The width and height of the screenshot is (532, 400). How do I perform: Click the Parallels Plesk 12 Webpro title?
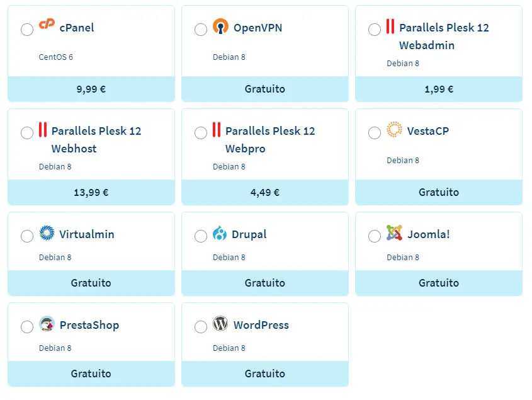click(x=269, y=140)
